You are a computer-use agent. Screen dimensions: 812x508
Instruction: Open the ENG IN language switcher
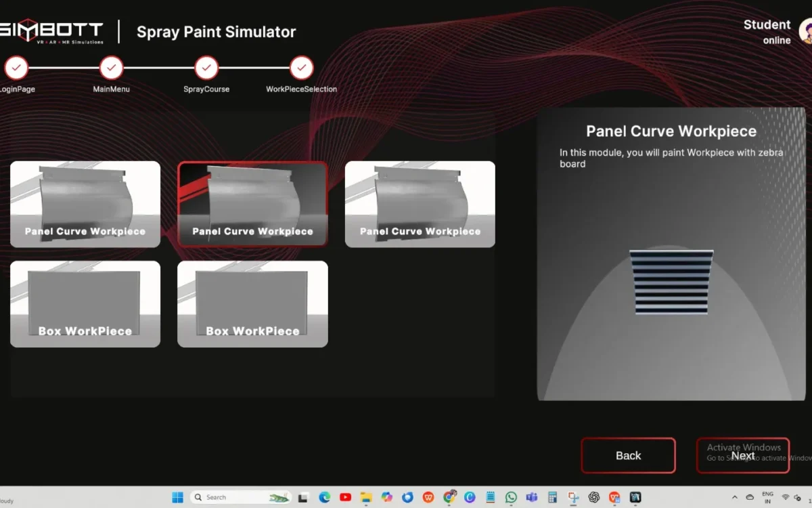pos(767,496)
